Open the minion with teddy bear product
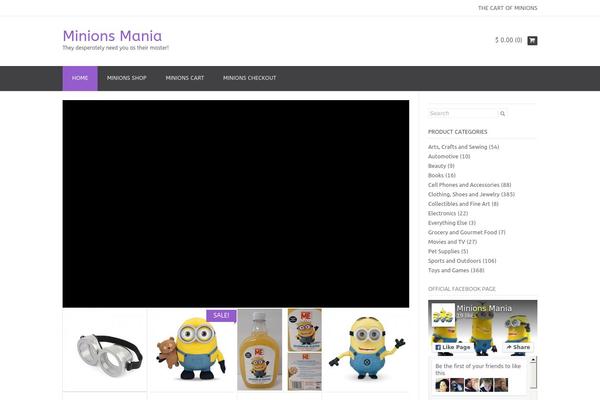The width and height of the screenshot is (600, 400). (191, 351)
